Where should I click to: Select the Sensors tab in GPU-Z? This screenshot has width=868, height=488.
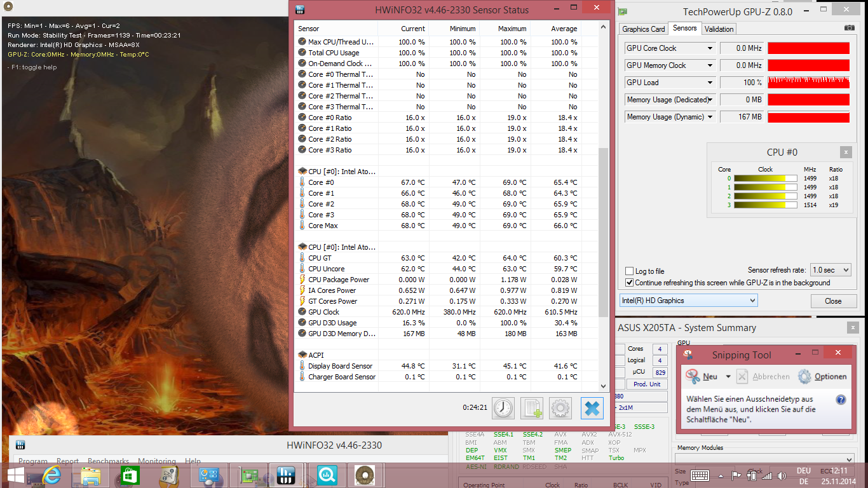[685, 28]
